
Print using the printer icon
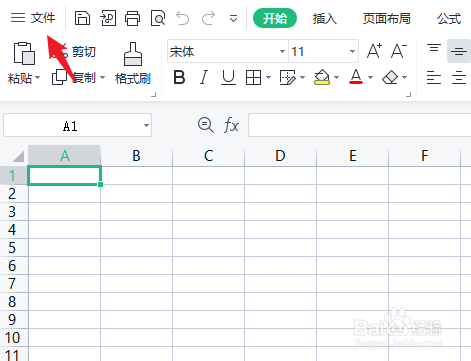coord(133,18)
